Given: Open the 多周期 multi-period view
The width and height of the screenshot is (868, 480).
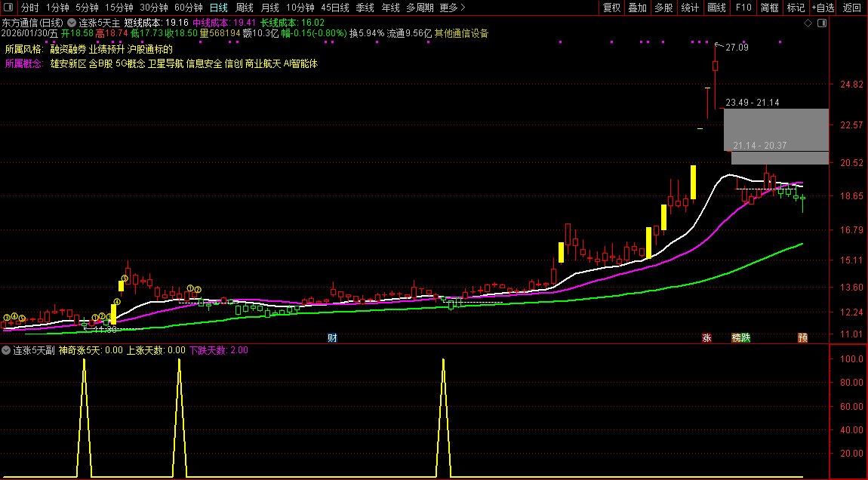Looking at the screenshot, I should click(x=420, y=8).
